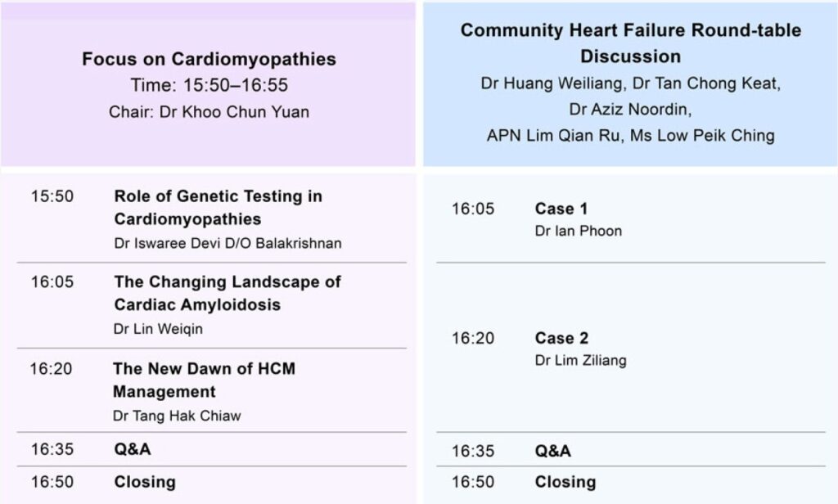Open Role of Genetic Testing in Cardiomyopathies talk
Viewport: 838px width, 504px height.
[x=218, y=207]
